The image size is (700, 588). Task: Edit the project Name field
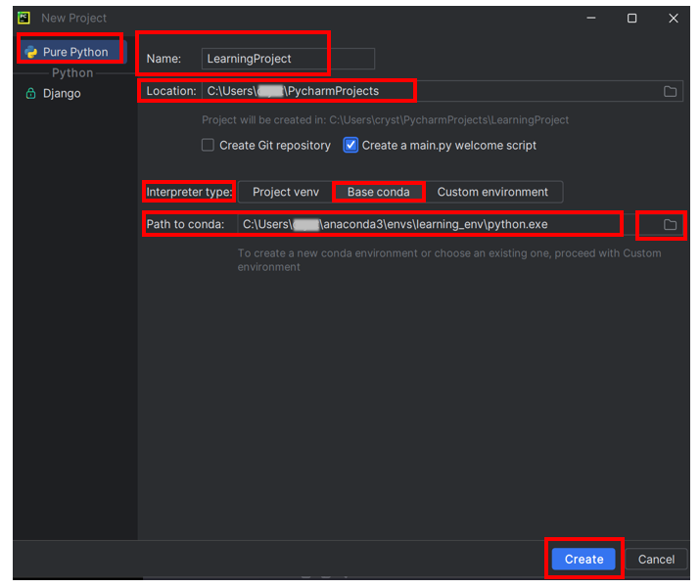coord(288,59)
